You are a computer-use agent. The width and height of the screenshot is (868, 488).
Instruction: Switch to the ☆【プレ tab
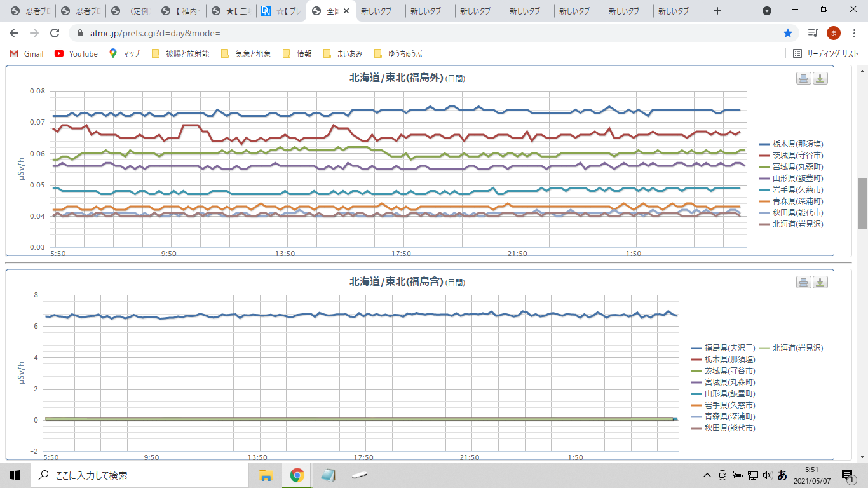coord(280,11)
